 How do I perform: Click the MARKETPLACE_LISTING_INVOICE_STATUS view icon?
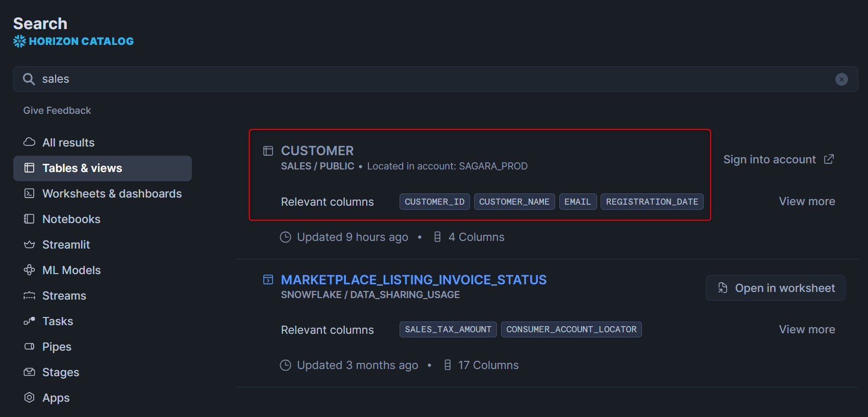coord(268,280)
